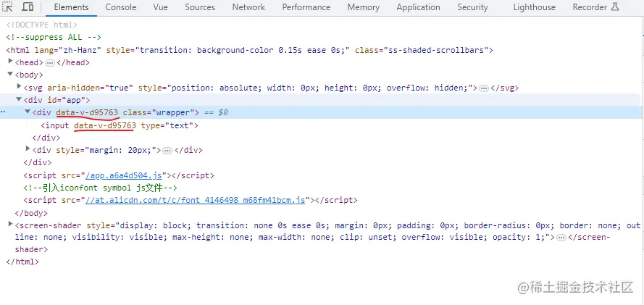Screen dimensions: 644x305
Task: Collapse the wrapper div triangle
Action: [28, 112]
